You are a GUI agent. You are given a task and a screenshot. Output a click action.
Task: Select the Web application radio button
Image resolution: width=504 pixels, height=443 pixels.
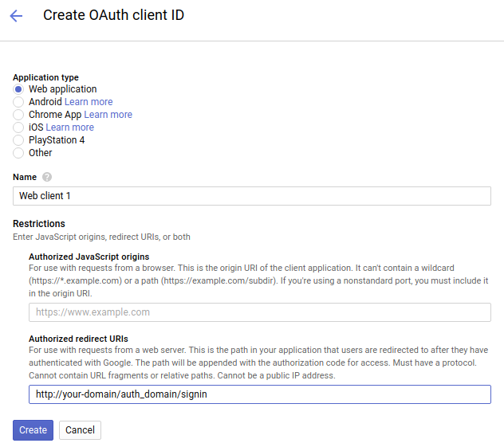coord(18,89)
